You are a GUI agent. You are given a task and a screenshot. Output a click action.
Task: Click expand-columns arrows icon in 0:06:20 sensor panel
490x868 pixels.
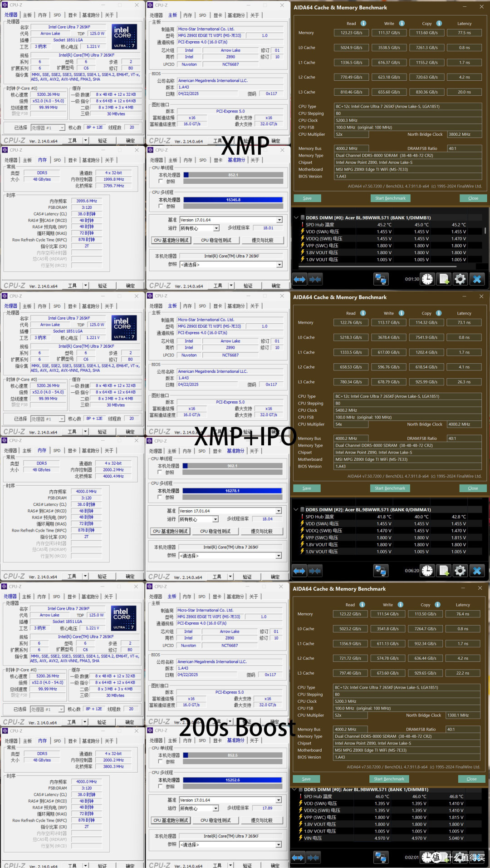[299, 571]
